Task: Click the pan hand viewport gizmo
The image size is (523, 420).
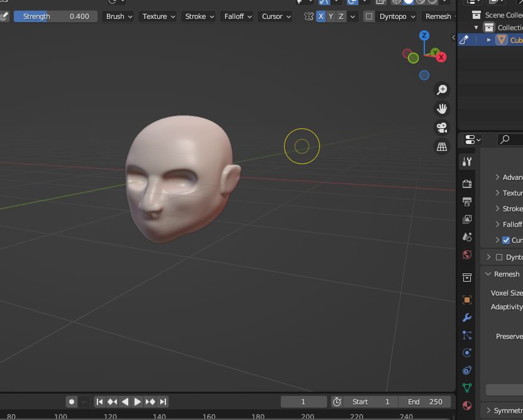Action: (442, 109)
